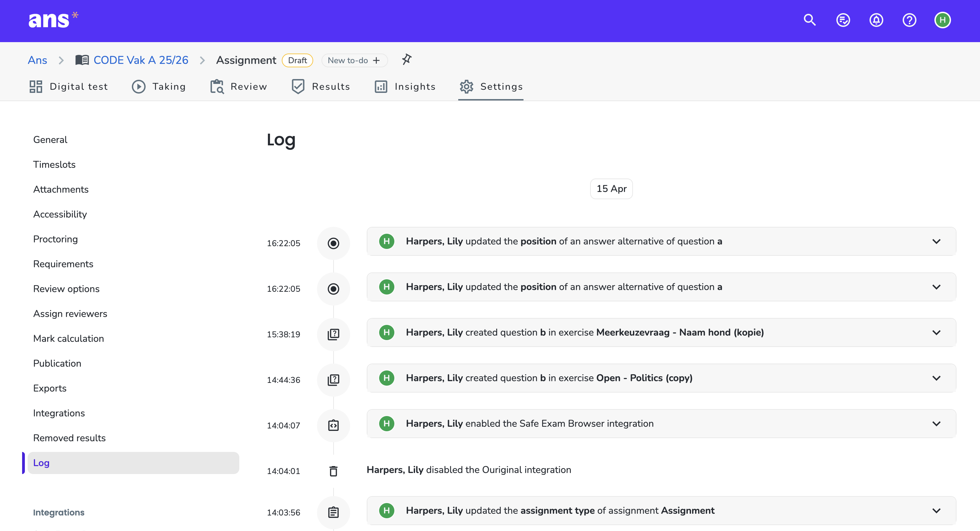Expand the Open - Politics (copy) entry chevron

[x=936, y=378]
